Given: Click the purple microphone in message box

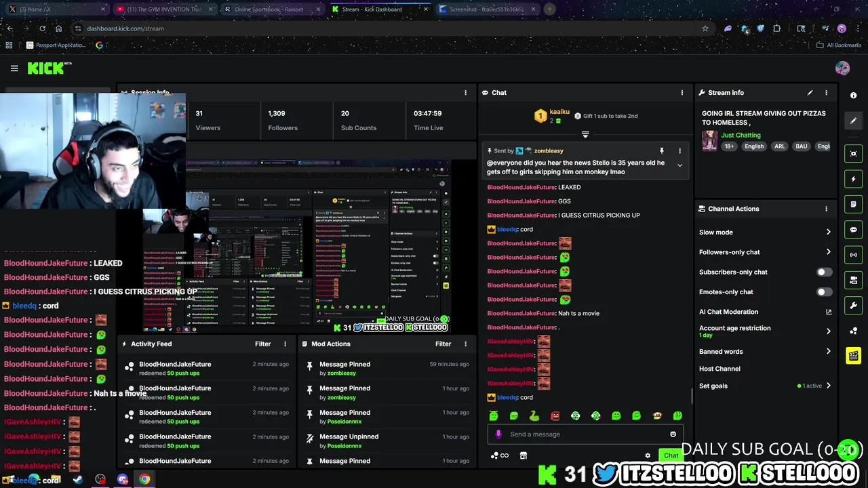Looking at the screenshot, I should click(x=498, y=434).
